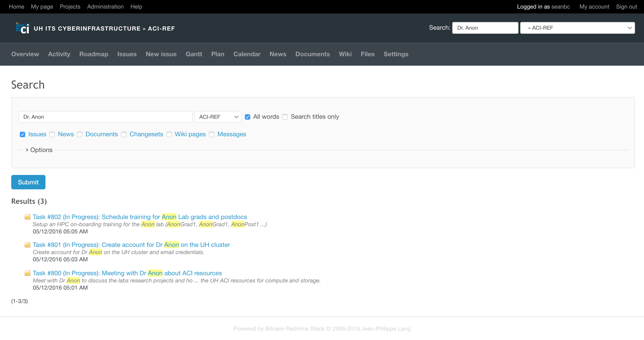644x340 pixels.
Task: Open the Documents tab in project menu
Action: (313, 54)
